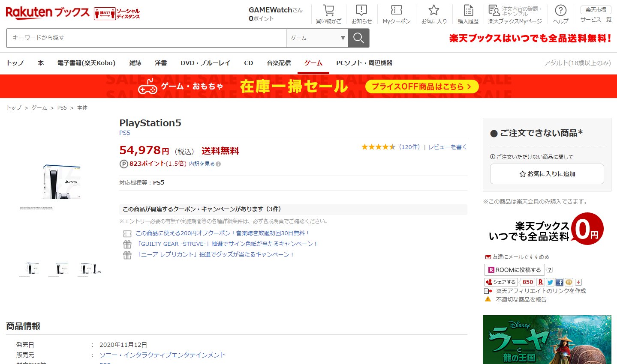The width and height of the screenshot is (617, 364).
Task: Select the DVD・ブルーレイ tab
Action: 205,63
